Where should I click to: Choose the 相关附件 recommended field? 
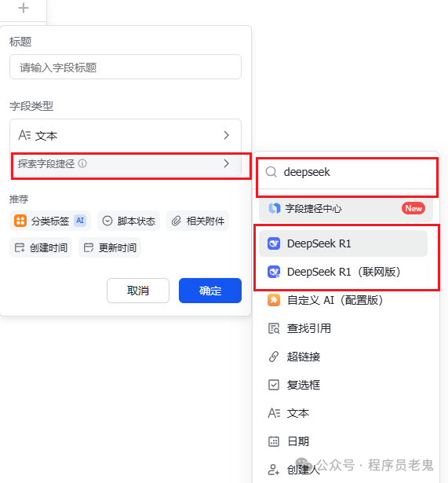click(x=198, y=221)
